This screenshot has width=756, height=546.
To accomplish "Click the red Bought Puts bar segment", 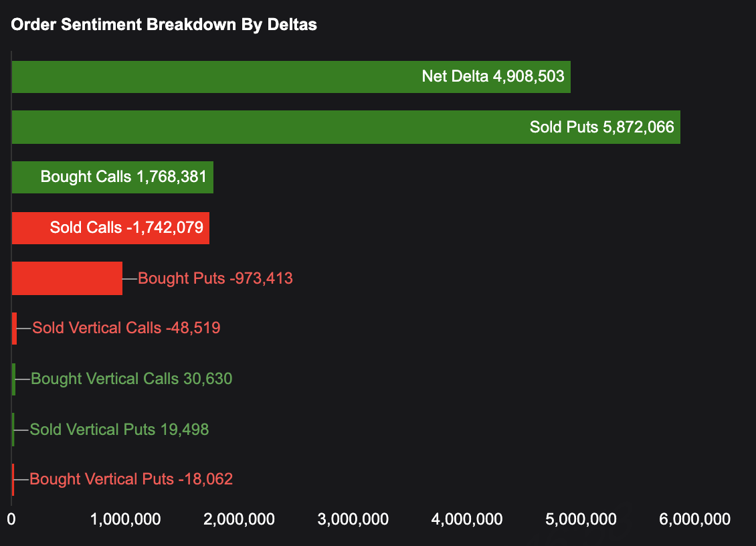I will point(67,278).
